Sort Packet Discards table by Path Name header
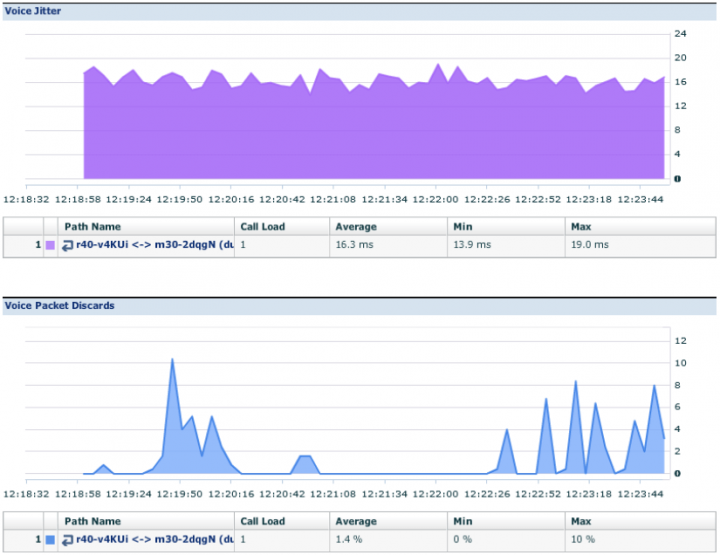720x555 pixels. pos(92,521)
